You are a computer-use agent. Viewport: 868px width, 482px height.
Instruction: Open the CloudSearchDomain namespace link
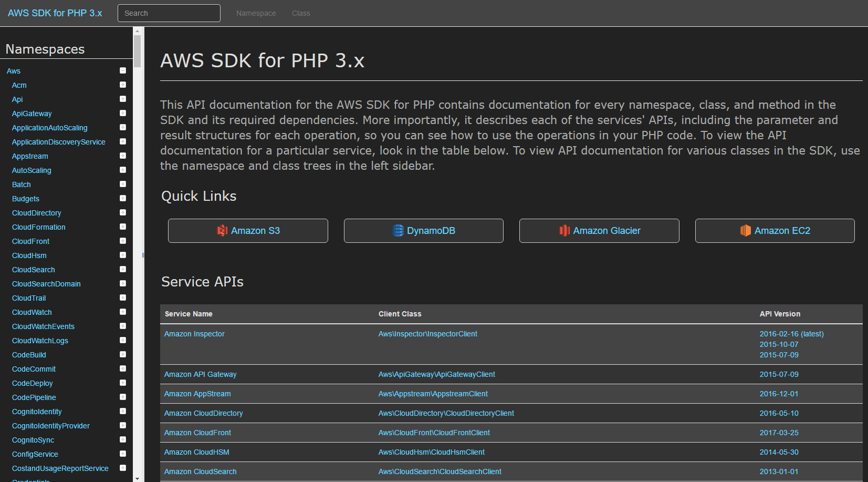point(46,284)
